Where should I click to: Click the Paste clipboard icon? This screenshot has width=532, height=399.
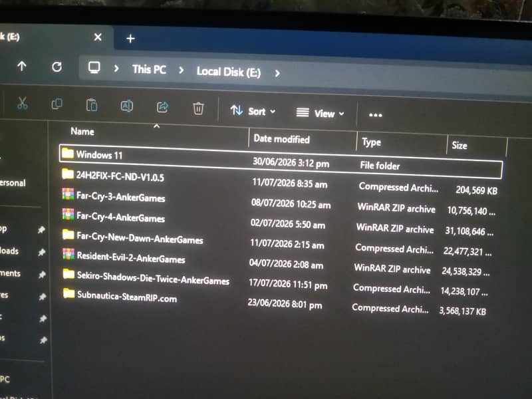[92, 105]
